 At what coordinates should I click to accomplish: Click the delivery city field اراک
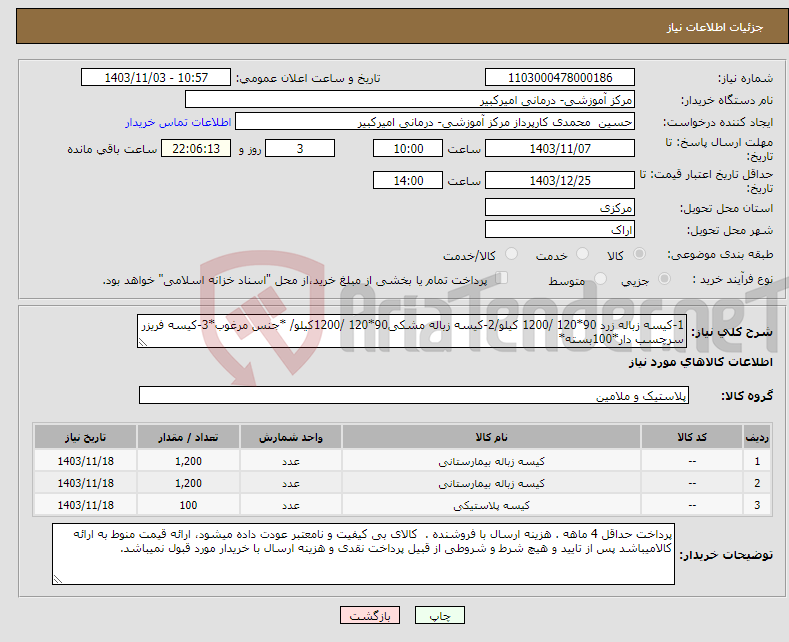(560, 229)
